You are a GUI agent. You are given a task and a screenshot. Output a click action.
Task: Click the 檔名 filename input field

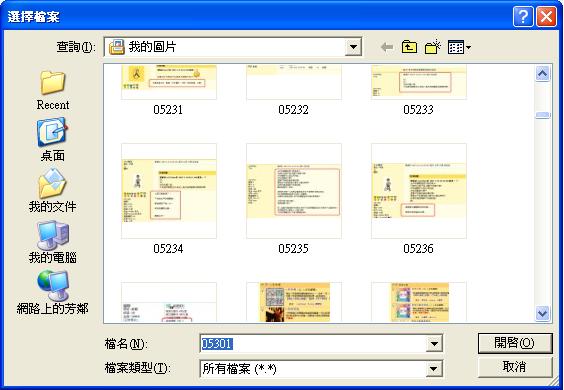(313, 344)
